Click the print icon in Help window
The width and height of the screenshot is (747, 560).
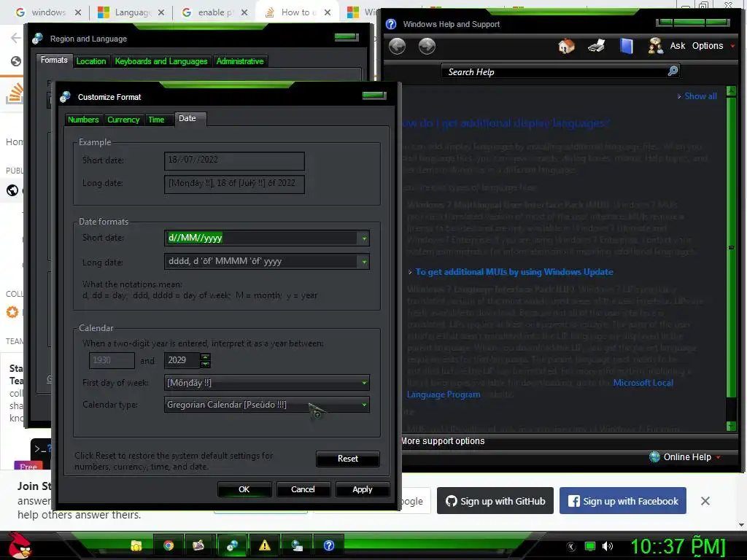tap(597, 46)
